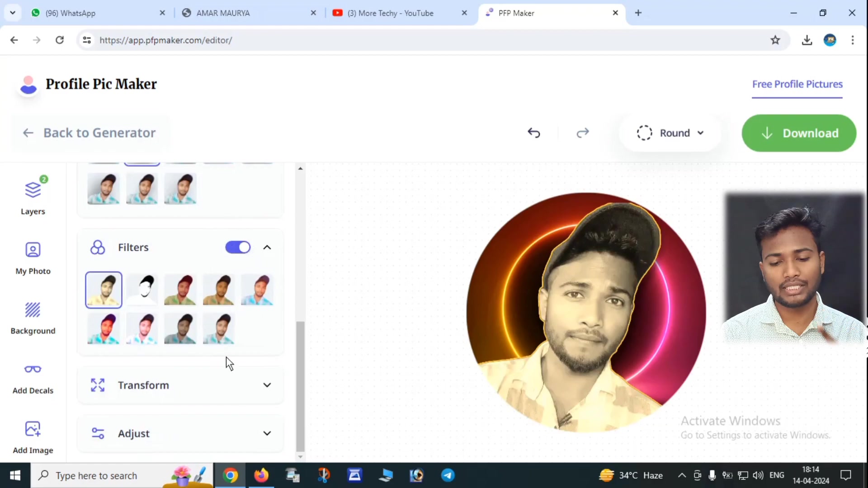
Task: Open the Chrome profile avatar
Action: [830, 40]
